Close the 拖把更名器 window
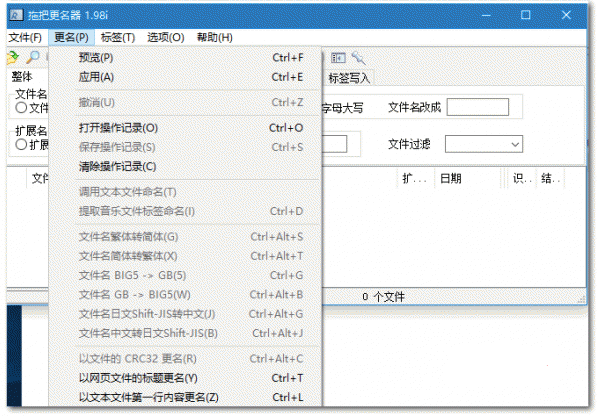The width and height of the screenshot is (602, 418). pos(566,15)
